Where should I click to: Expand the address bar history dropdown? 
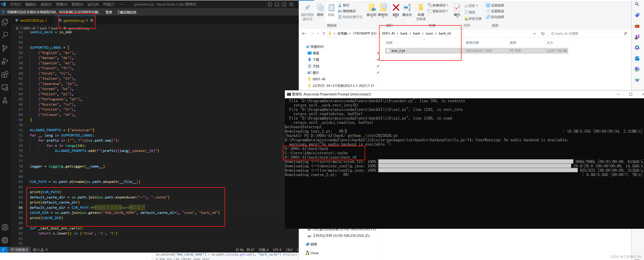point(535,33)
